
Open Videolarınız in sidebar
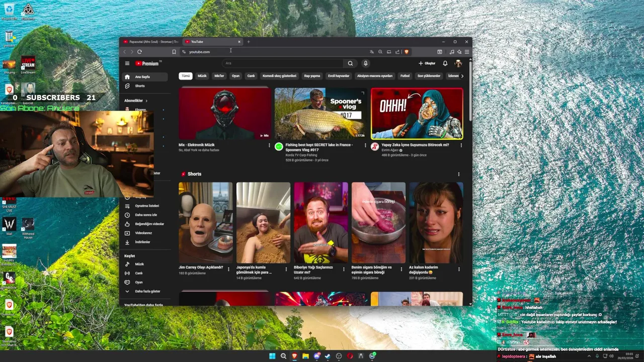[146, 233]
